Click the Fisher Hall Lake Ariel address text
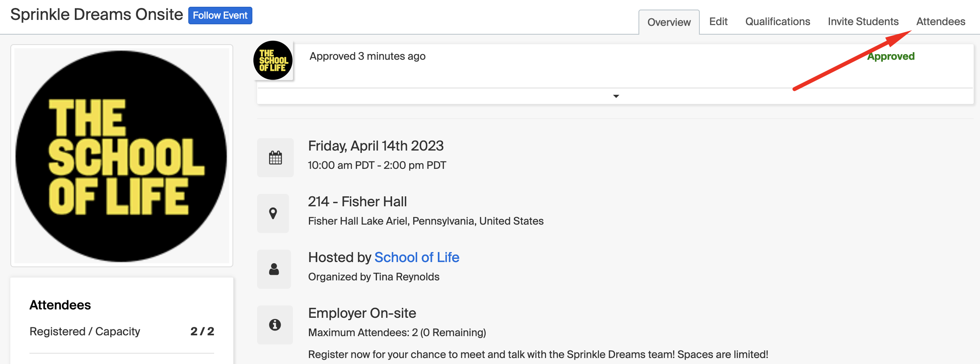 (426, 221)
